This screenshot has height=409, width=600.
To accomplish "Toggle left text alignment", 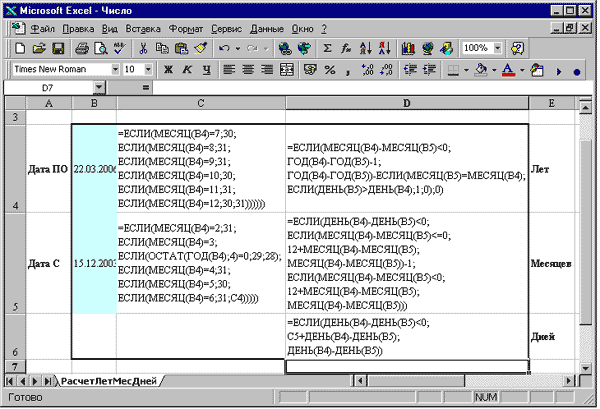I will pyautogui.click(x=229, y=70).
